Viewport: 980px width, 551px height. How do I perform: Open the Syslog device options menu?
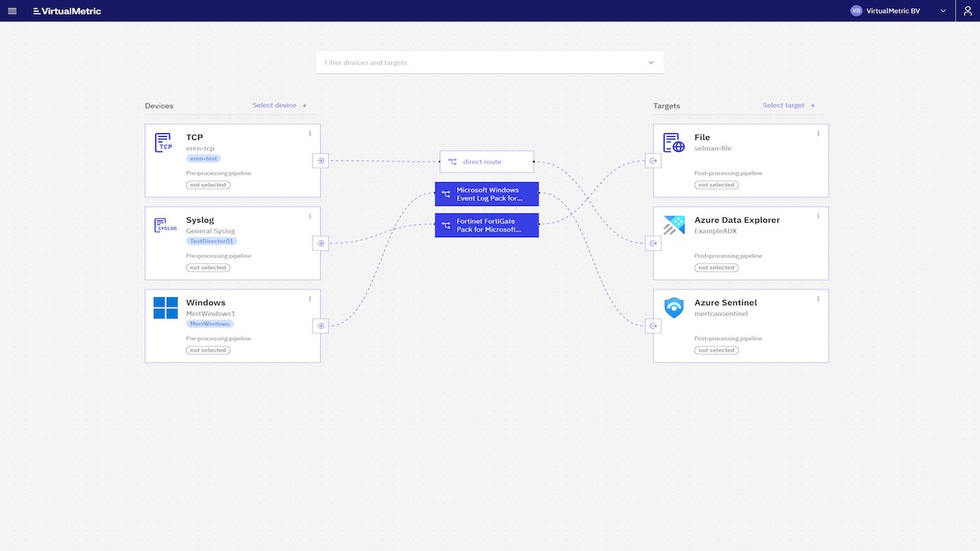point(310,216)
